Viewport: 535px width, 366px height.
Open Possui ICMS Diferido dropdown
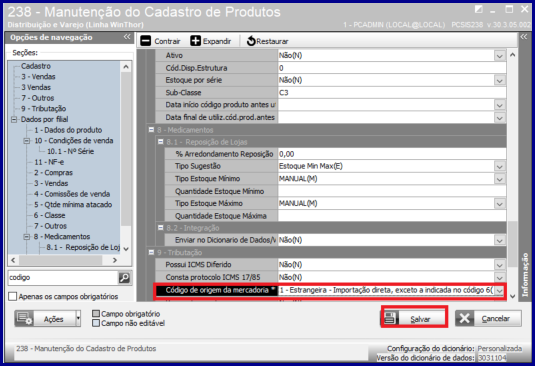click(x=500, y=265)
